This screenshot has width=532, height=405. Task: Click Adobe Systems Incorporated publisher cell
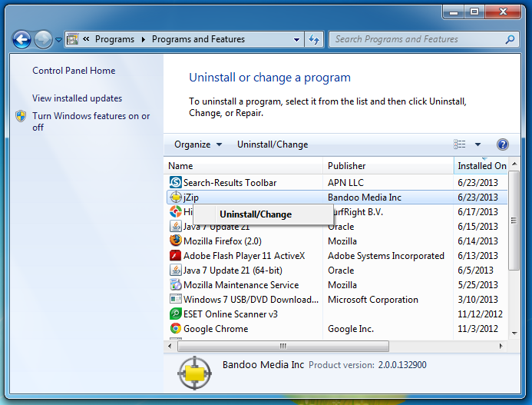click(x=386, y=256)
